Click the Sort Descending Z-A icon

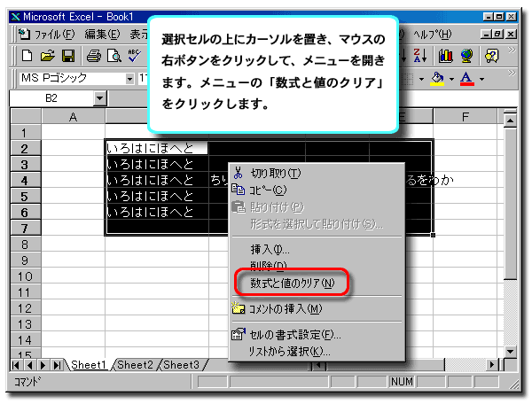point(420,56)
